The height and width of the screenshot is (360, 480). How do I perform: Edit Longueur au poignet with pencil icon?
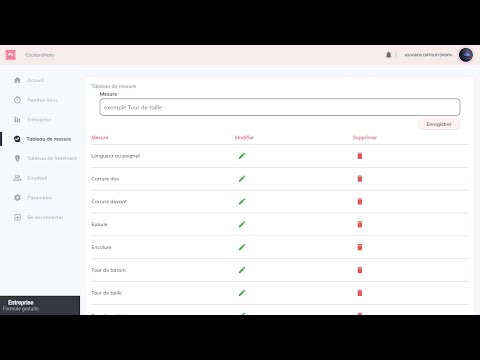tap(242, 156)
